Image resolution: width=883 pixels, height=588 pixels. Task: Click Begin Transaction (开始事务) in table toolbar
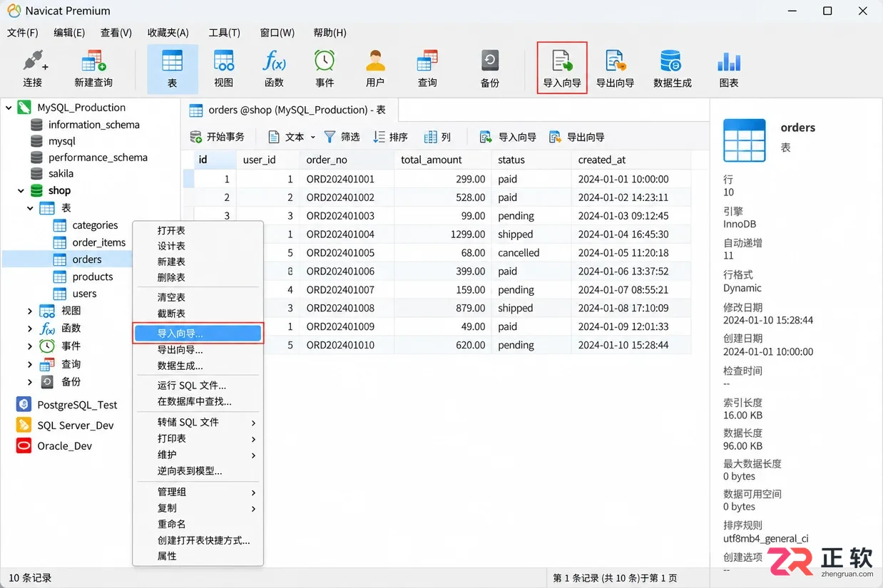218,137
